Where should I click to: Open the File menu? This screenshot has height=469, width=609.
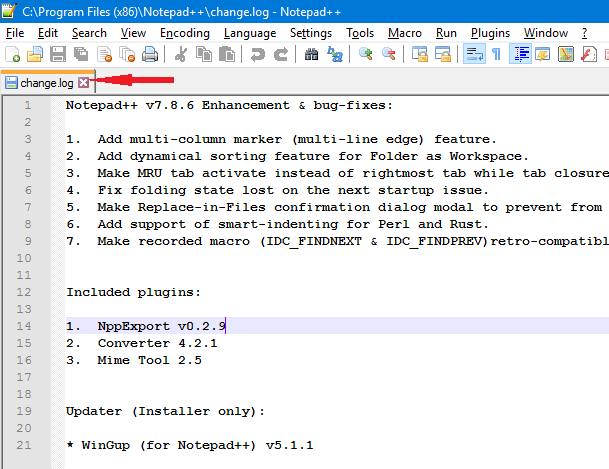pyautogui.click(x=15, y=33)
